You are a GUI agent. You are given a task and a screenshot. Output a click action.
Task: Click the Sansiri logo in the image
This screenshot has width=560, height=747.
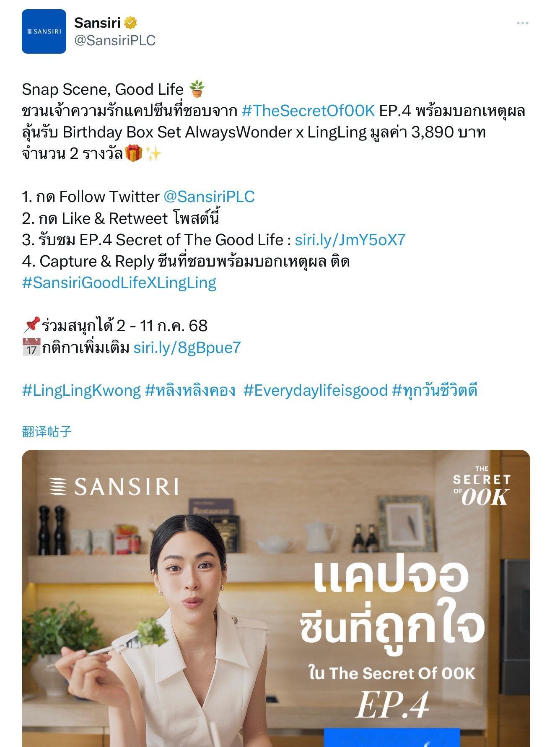114,487
